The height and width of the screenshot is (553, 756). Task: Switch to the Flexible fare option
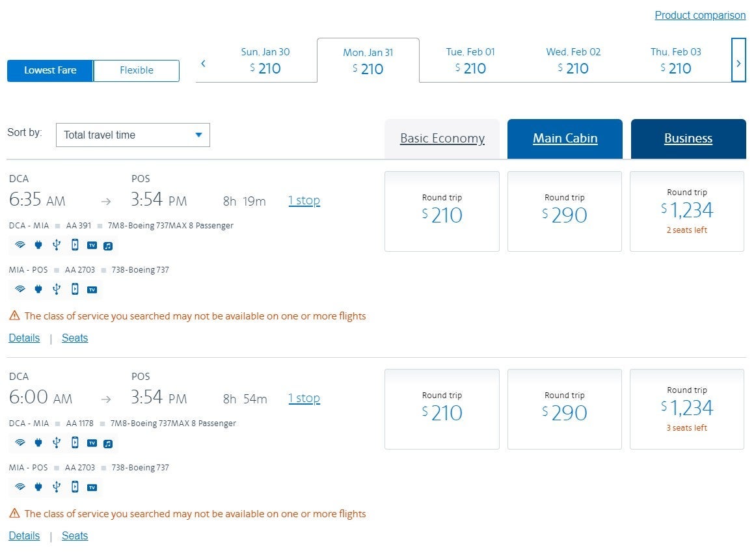pos(137,70)
